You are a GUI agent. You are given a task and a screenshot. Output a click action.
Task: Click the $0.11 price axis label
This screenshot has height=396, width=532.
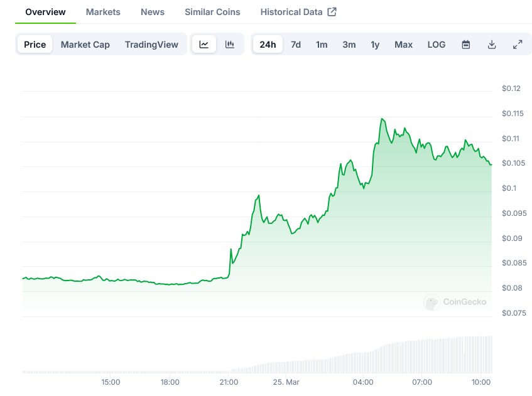(511, 139)
